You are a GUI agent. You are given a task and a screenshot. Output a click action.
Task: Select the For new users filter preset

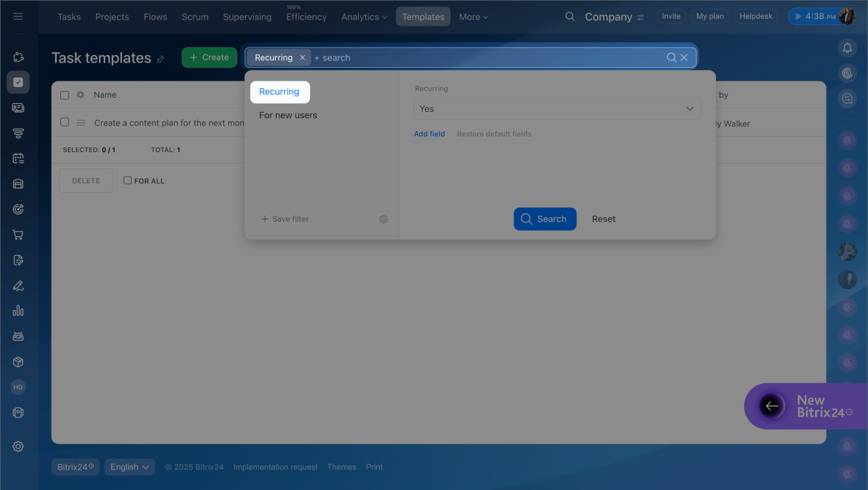[x=288, y=115]
